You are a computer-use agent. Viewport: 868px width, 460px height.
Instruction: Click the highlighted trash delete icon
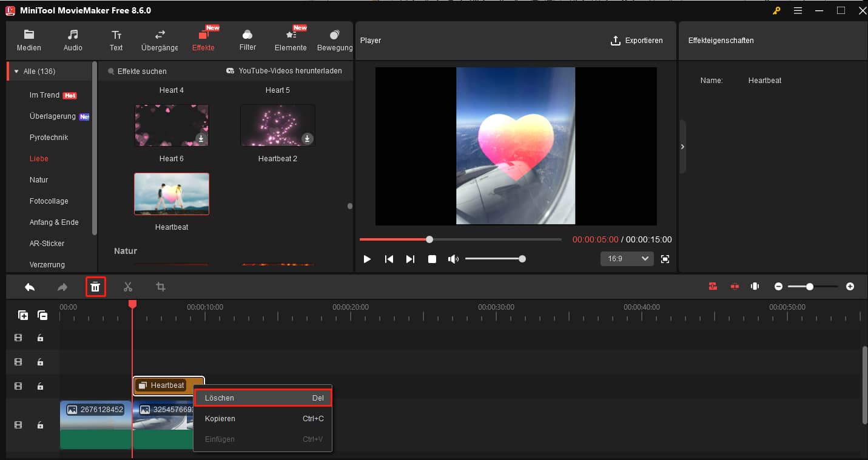click(x=95, y=286)
